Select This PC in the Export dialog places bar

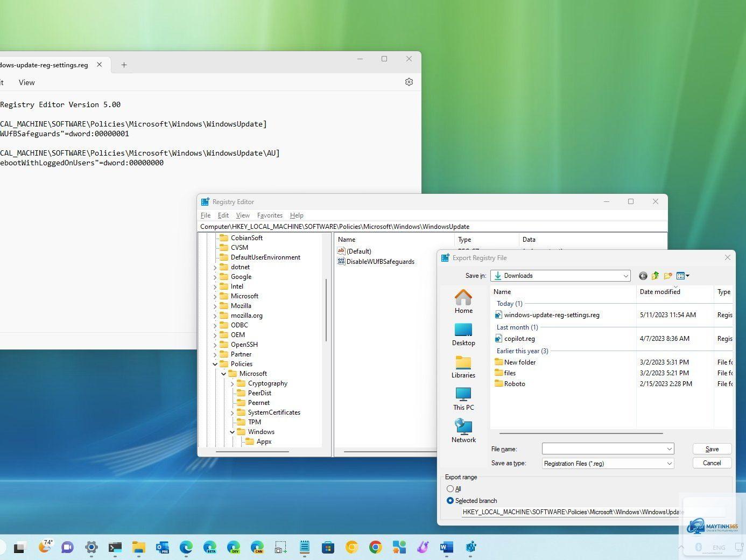pos(463,399)
